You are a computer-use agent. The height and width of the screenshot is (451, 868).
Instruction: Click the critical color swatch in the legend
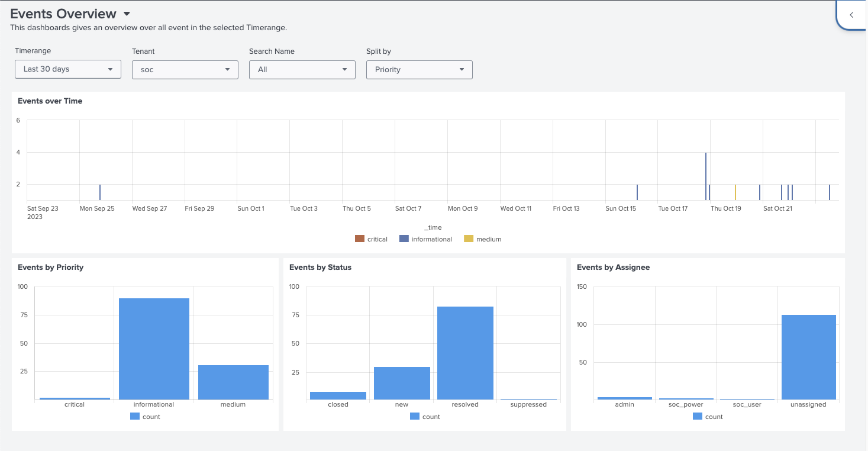[x=360, y=239]
